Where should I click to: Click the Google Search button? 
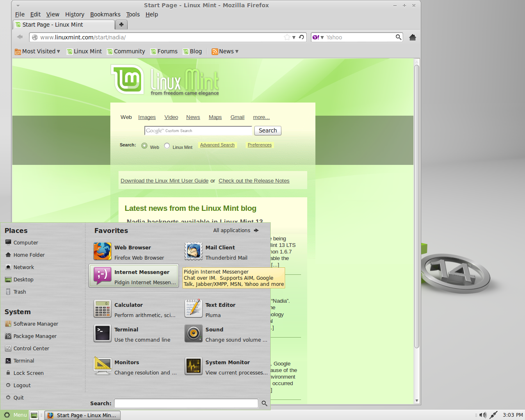[x=268, y=130]
